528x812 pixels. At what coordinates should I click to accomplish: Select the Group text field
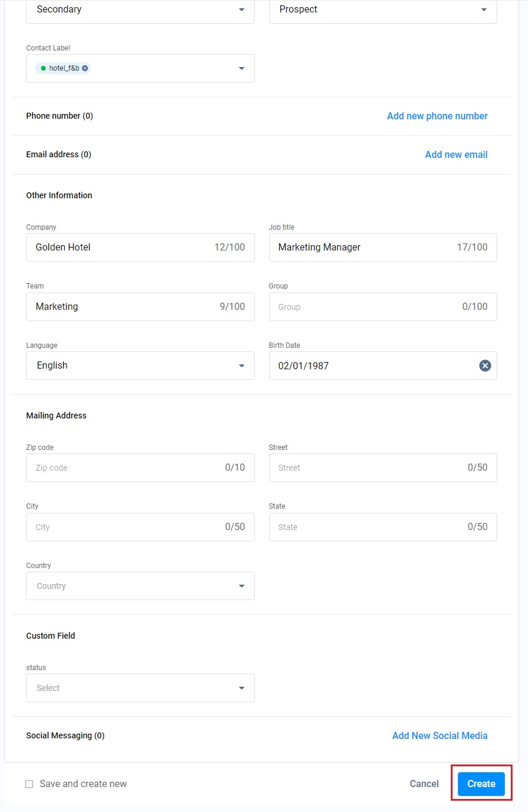pos(362,307)
